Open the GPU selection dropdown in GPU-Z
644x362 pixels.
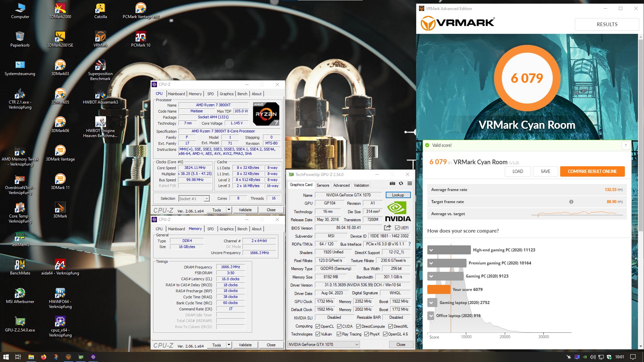click(x=324, y=344)
